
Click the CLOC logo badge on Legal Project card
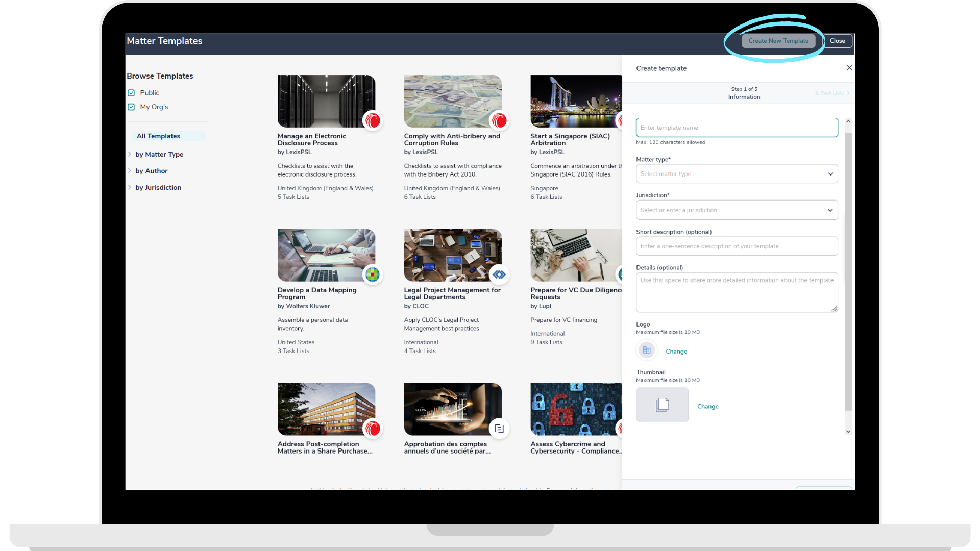click(x=499, y=275)
